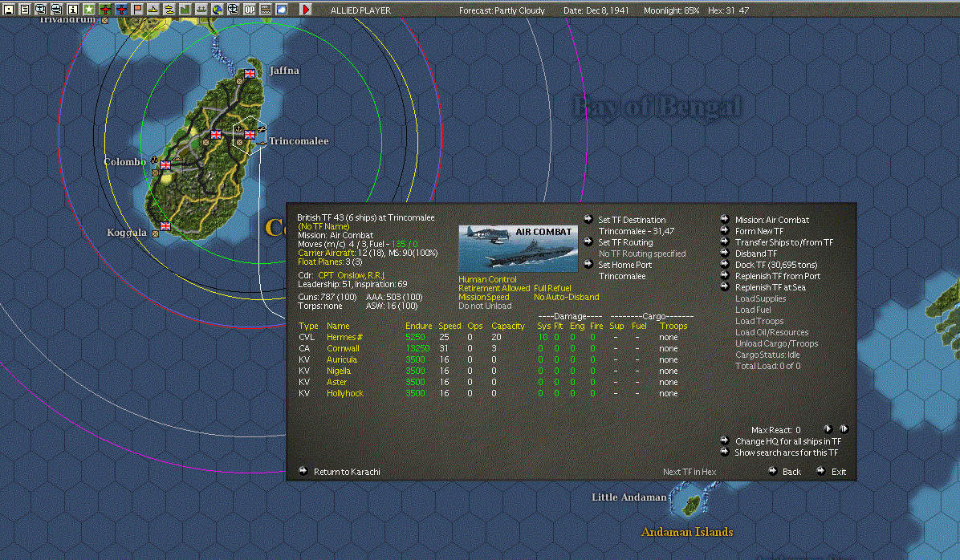Open the document list report icon in toolbar
The image size is (960, 560).
pyautogui.click(x=25, y=9)
